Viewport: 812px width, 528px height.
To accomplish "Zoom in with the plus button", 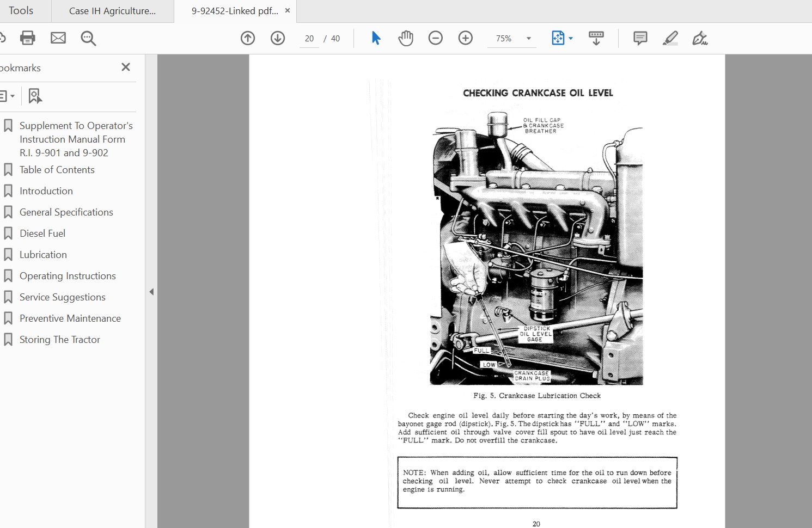I will 466,38.
